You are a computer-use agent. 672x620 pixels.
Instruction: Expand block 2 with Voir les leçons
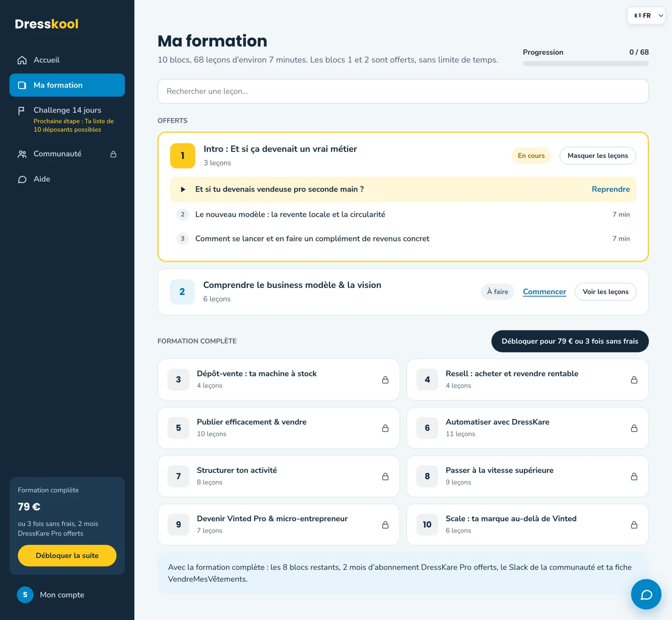[x=606, y=292]
